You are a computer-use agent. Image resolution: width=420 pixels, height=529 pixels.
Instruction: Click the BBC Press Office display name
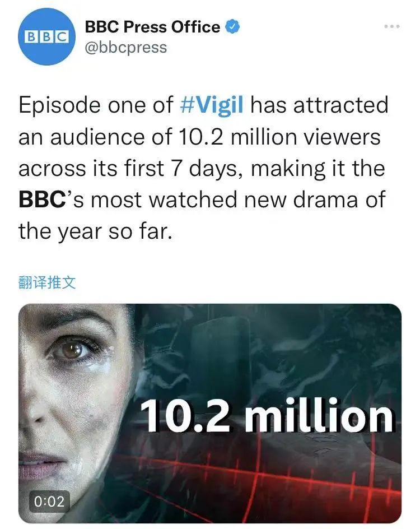pos(152,27)
